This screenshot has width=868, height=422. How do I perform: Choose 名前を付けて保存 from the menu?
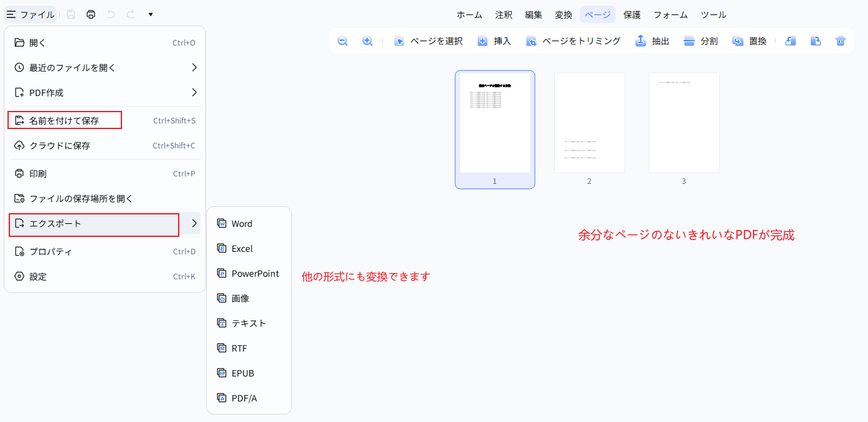click(x=65, y=120)
